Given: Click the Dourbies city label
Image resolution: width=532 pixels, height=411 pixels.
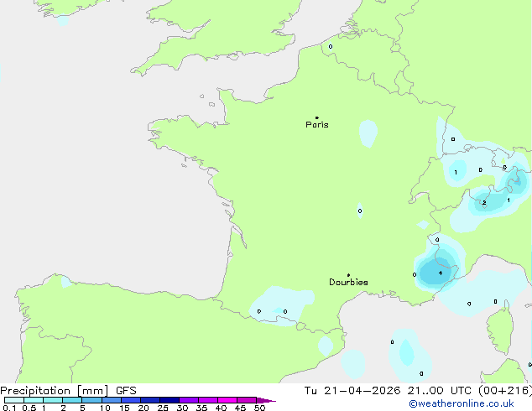Looking at the screenshot, I should click(348, 282).
